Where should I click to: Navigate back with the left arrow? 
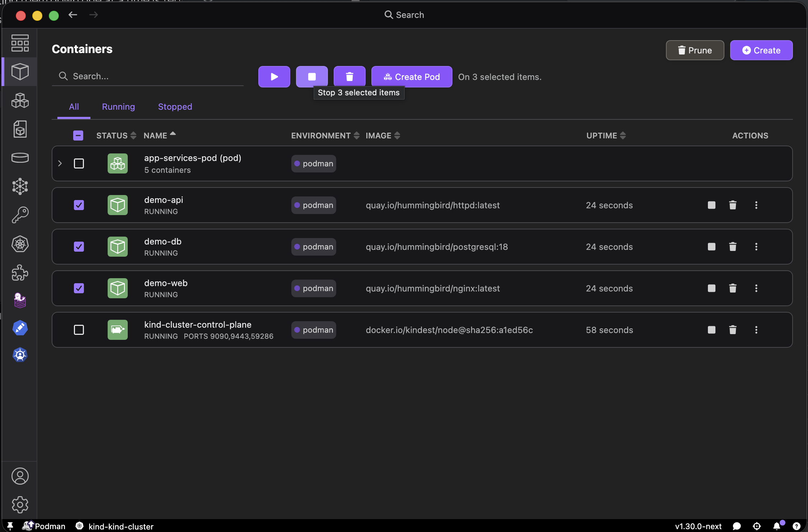(x=73, y=15)
